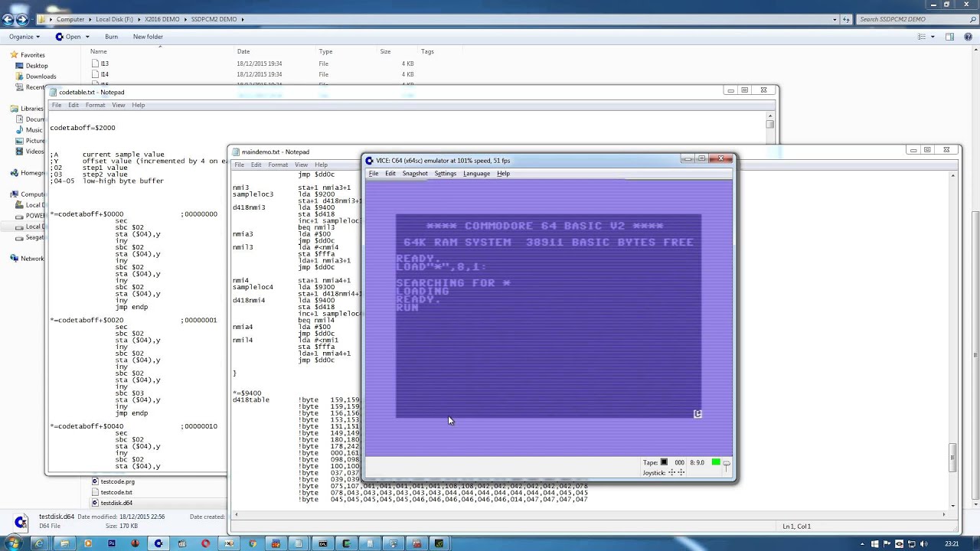Open Opera browser taskbar icon
This screenshot has height=551, width=980.
[205, 543]
